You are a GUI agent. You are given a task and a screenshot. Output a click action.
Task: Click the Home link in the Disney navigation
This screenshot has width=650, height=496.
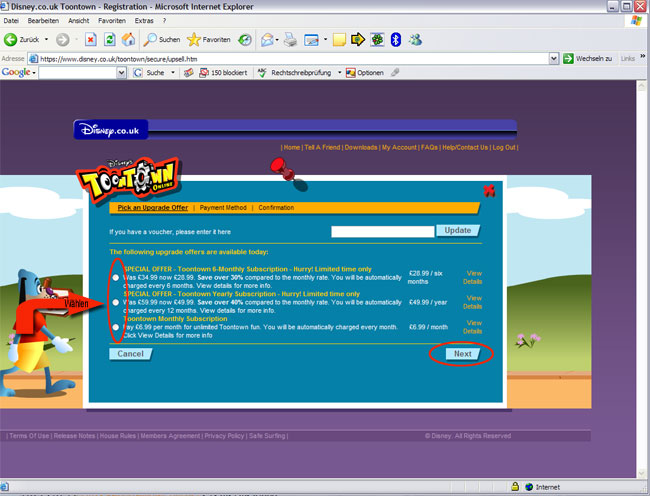coord(291,148)
